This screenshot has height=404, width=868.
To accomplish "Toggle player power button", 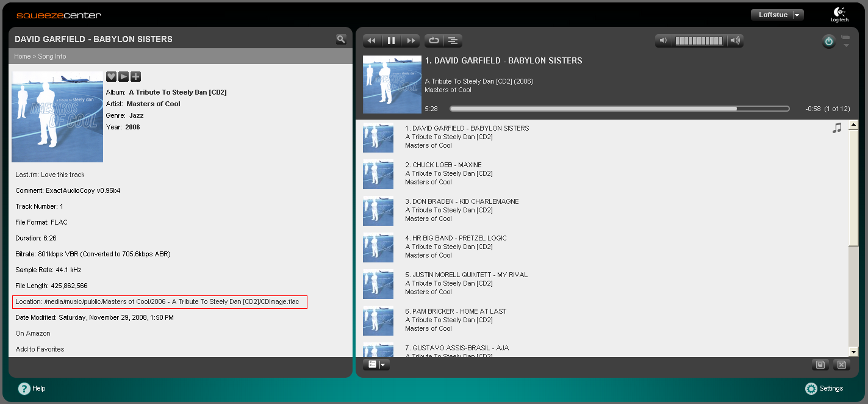I will 828,41.
